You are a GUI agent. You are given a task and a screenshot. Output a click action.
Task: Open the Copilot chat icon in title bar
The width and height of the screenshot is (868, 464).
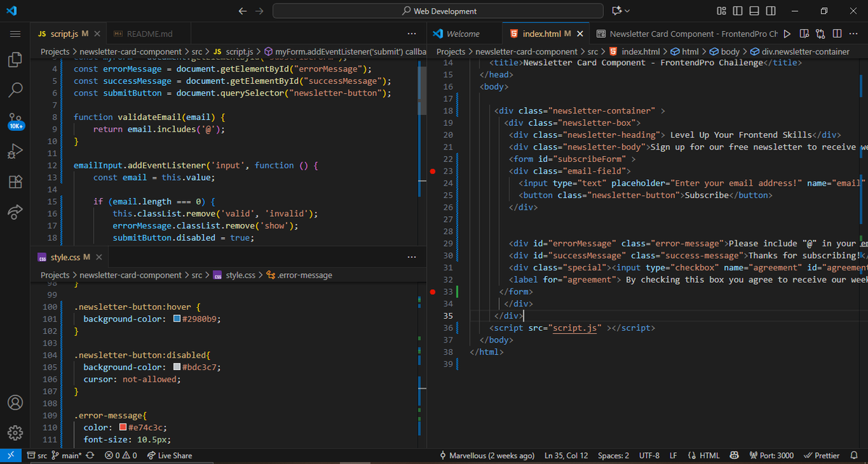[x=616, y=11]
